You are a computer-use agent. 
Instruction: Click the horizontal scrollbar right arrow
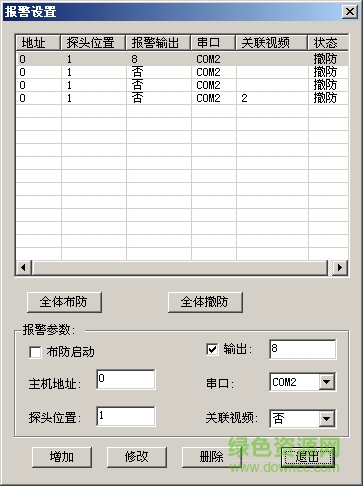pos(340,267)
